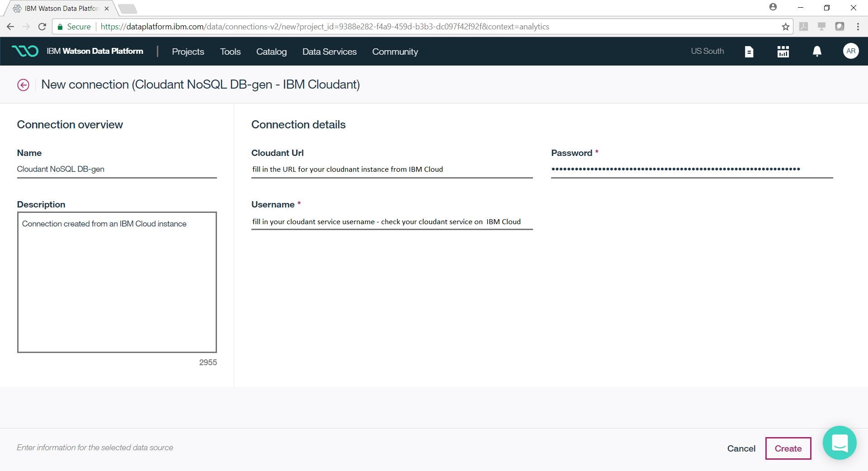Open the Tools menu
The height and width of the screenshot is (471, 868).
point(230,52)
